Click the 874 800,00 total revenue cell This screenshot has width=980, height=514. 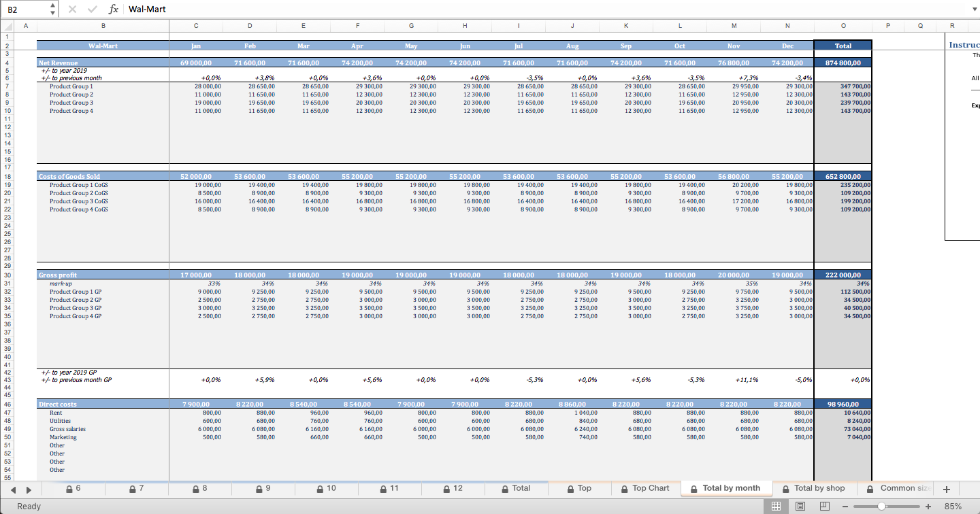pos(843,63)
